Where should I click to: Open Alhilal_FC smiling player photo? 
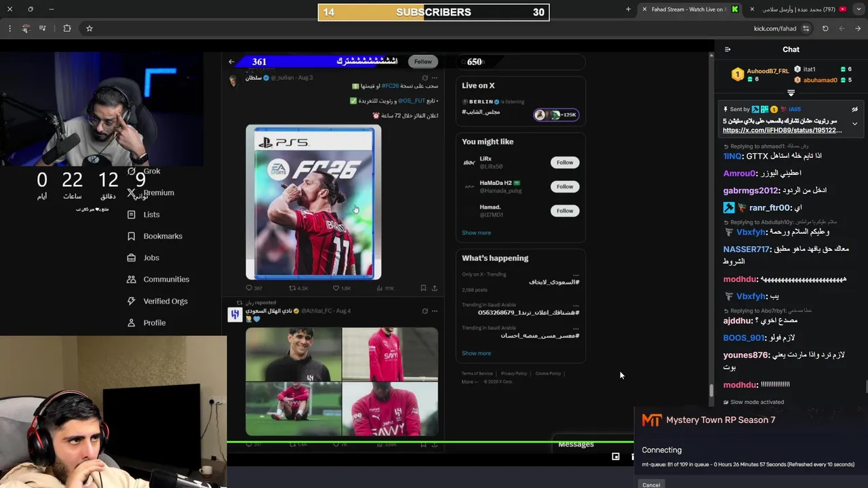pyautogui.click(x=294, y=354)
